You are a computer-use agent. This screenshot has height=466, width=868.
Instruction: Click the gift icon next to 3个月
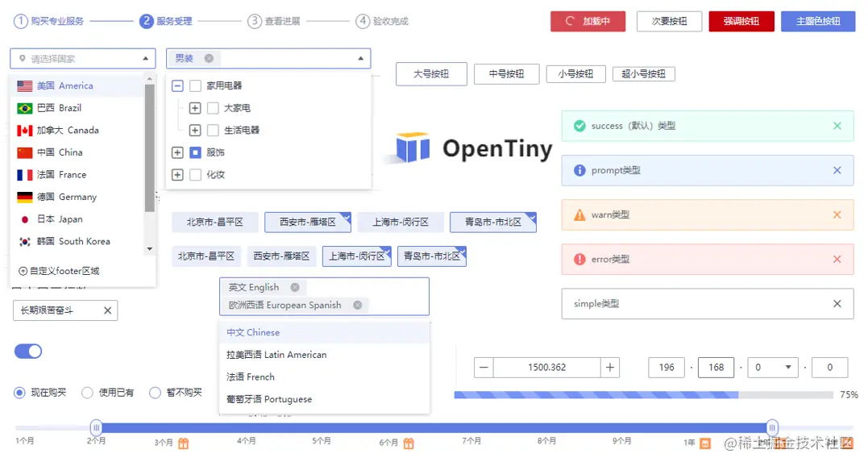183,443
